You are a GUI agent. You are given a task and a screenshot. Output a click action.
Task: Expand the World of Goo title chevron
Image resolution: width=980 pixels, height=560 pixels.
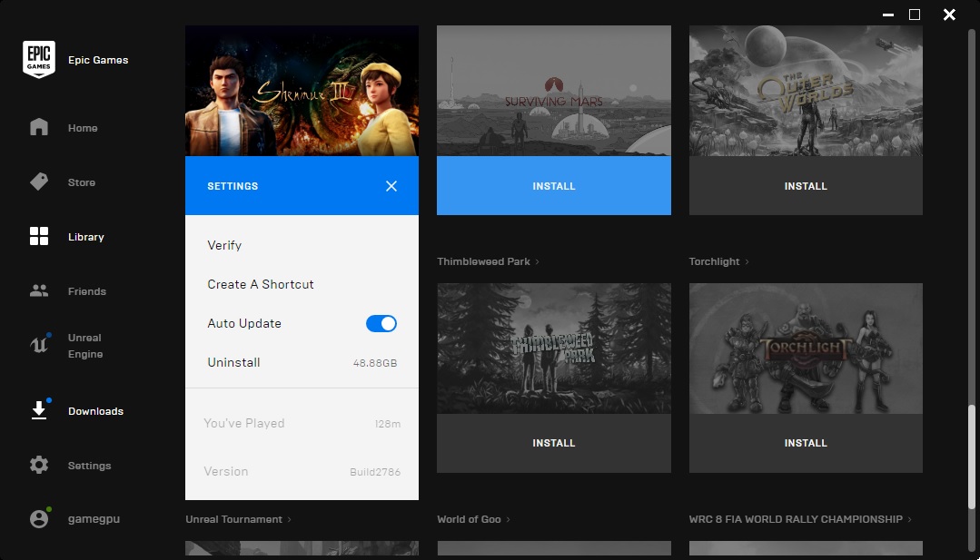pos(508,519)
